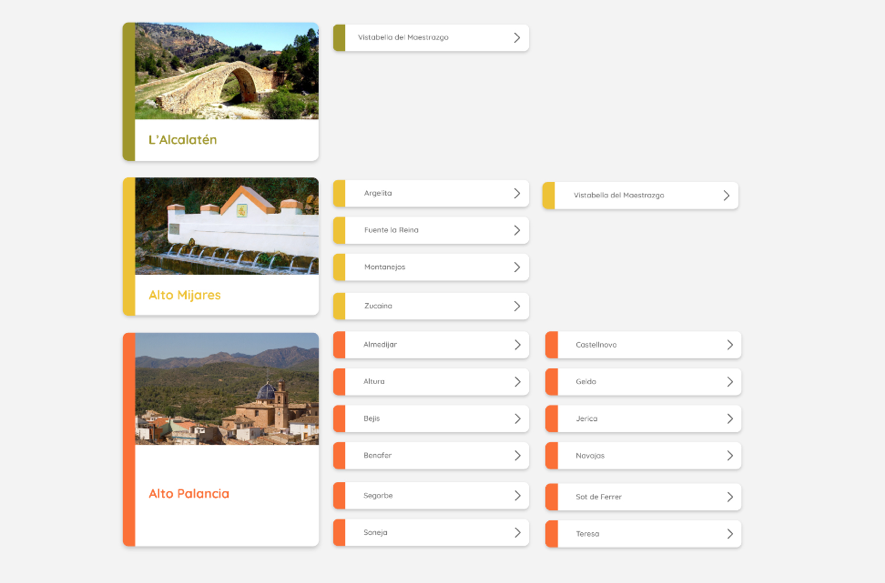Click the arrow icon beside Fuente la Reina

click(x=517, y=230)
